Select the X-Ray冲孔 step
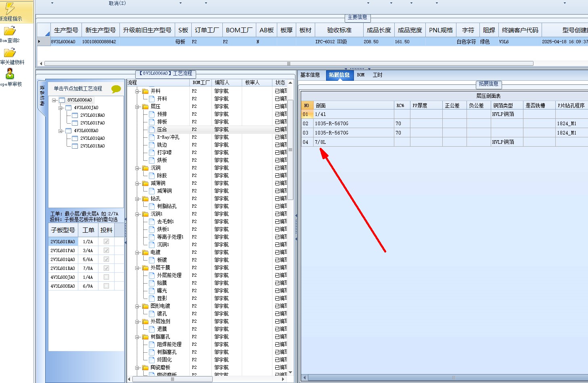The height and width of the screenshot is (383, 588). point(168,137)
